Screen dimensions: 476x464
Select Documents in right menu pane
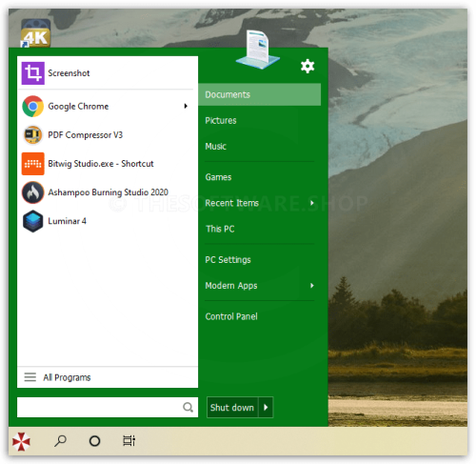(260, 94)
